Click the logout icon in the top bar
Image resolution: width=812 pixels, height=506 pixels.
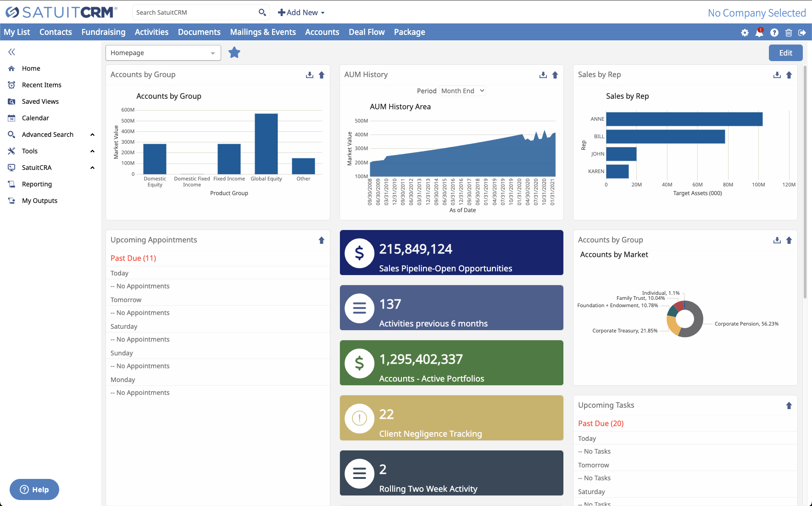coord(803,32)
